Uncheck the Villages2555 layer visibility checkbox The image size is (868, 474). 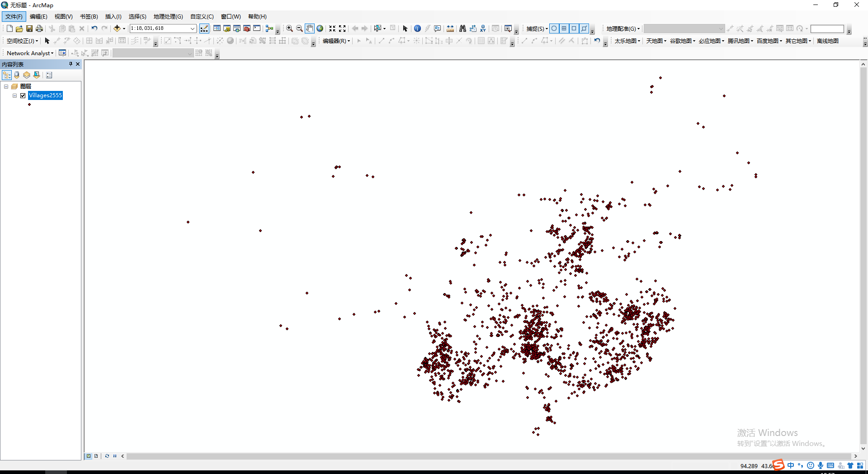click(23, 95)
